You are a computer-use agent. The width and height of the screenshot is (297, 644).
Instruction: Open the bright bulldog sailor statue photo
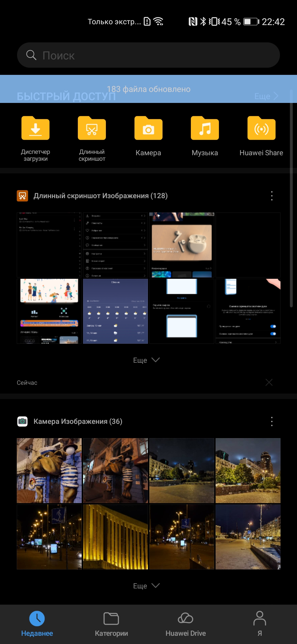tap(49, 471)
